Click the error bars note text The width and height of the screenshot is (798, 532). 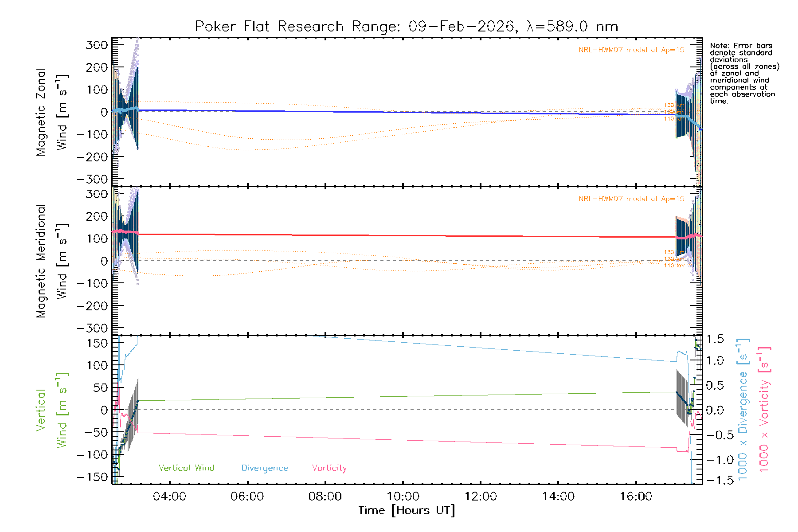point(744,73)
